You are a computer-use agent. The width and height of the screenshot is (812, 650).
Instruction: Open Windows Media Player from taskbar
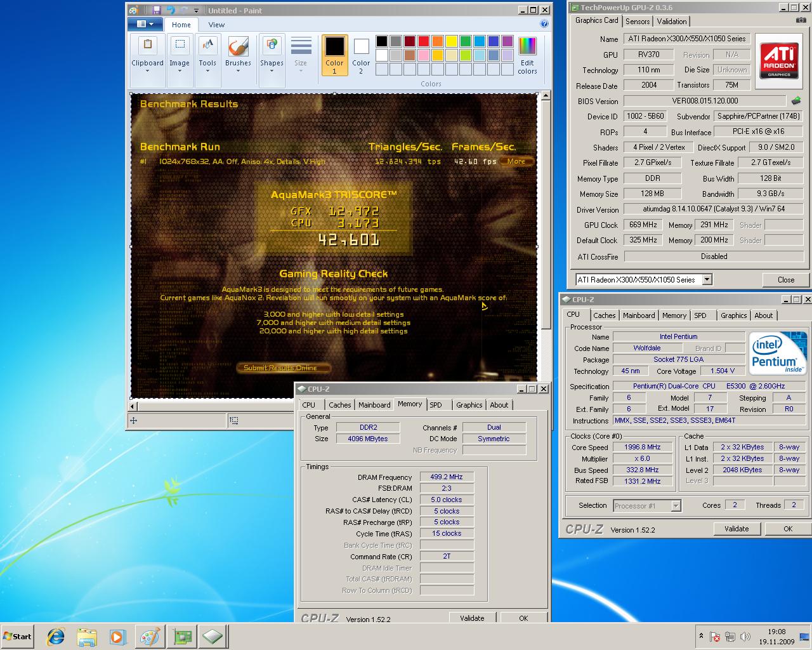pyautogui.click(x=117, y=637)
